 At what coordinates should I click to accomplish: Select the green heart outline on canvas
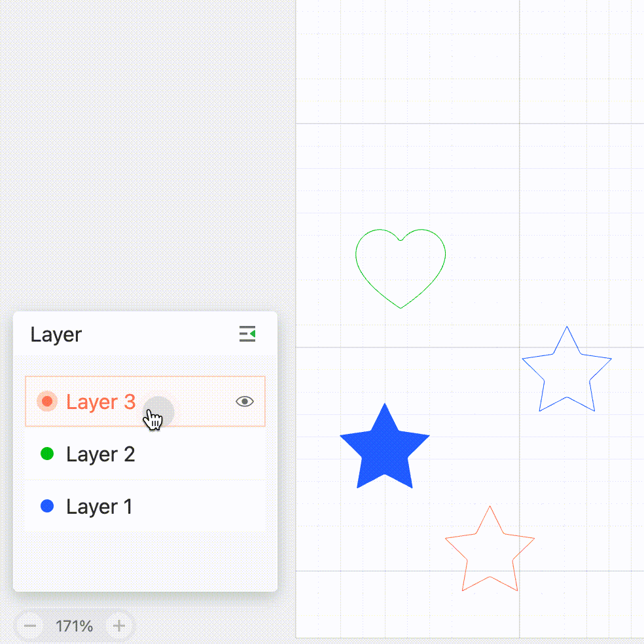pyautogui.click(x=401, y=268)
